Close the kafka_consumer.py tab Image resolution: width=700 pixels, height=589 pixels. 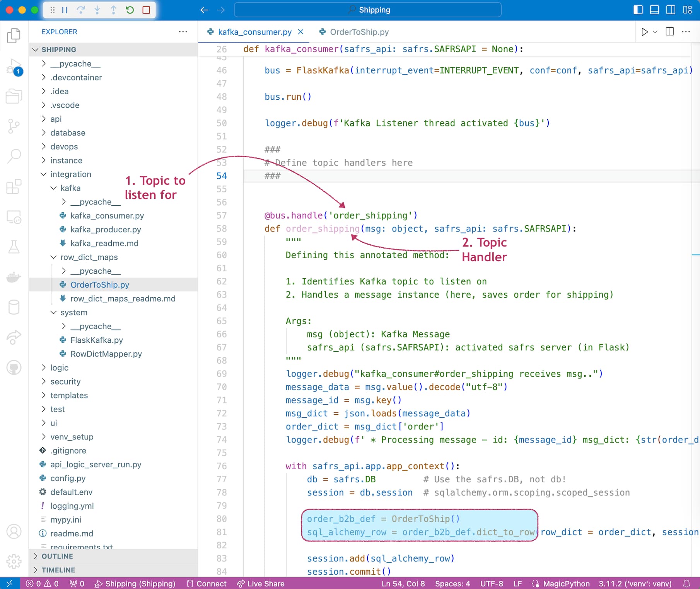click(x=300, y=32)
